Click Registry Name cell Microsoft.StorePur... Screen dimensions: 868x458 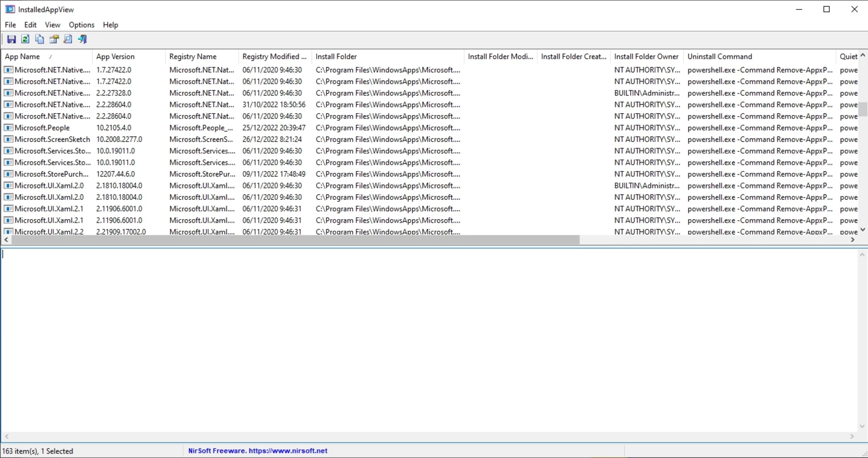(202, 174)
